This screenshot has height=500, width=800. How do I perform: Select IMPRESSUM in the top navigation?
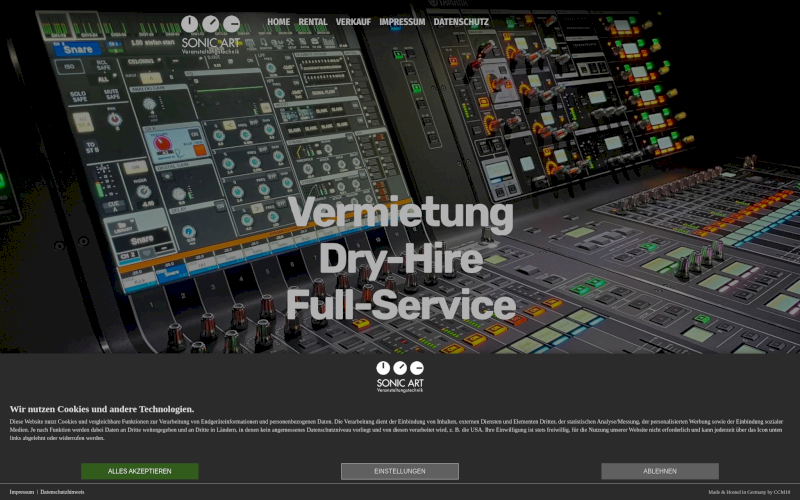(x=402, y=21)
